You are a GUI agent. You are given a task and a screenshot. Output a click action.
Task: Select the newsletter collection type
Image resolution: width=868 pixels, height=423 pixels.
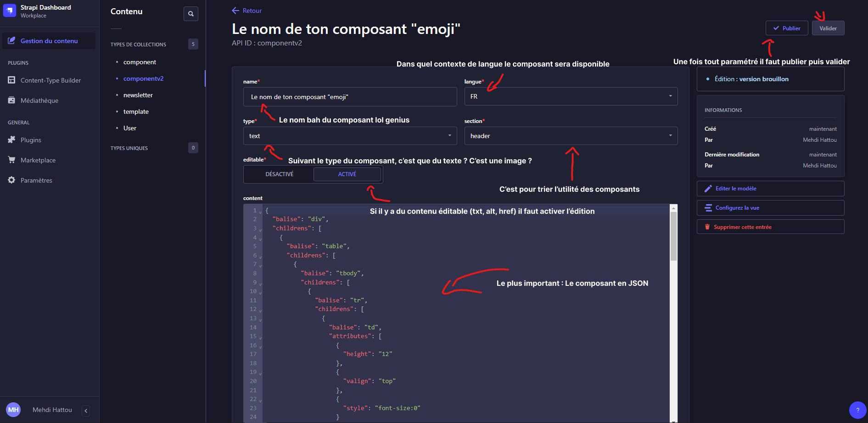click(138, 95)
